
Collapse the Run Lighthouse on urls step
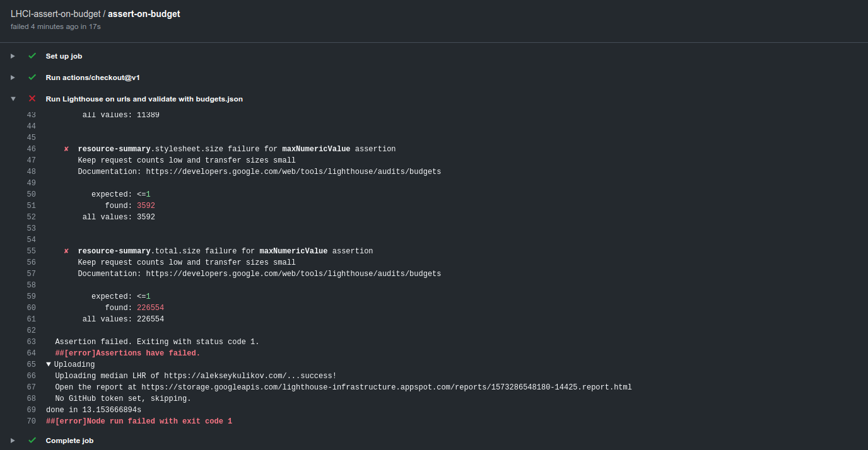tap(13, 99)
